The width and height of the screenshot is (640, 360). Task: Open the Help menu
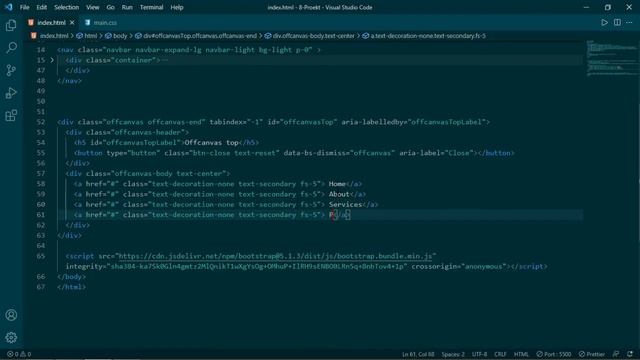tap(177, 7)
